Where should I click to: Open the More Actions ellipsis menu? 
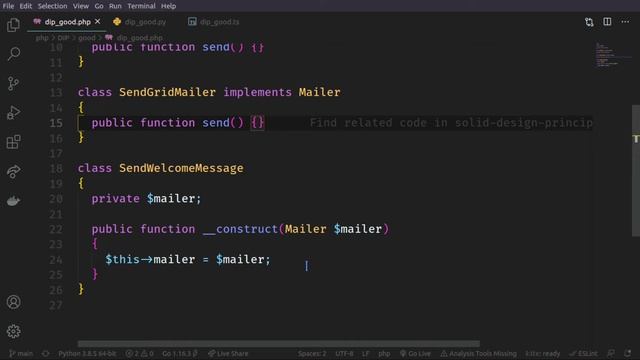tap(625, 22)
